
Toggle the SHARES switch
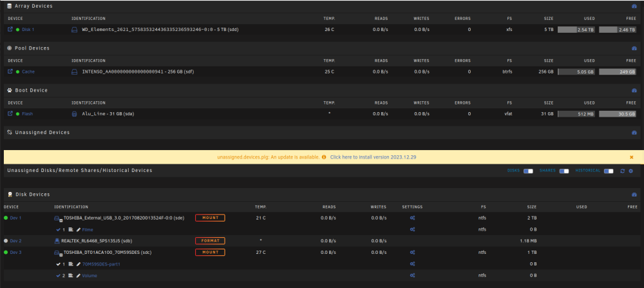pyautogui.click(x=564, y=171)
